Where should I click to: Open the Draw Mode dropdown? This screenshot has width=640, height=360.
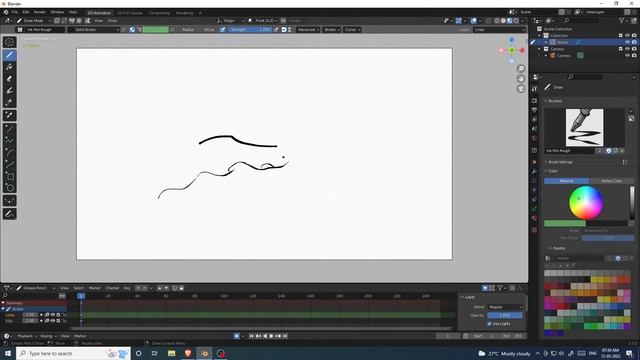click(x=33, y=20)
